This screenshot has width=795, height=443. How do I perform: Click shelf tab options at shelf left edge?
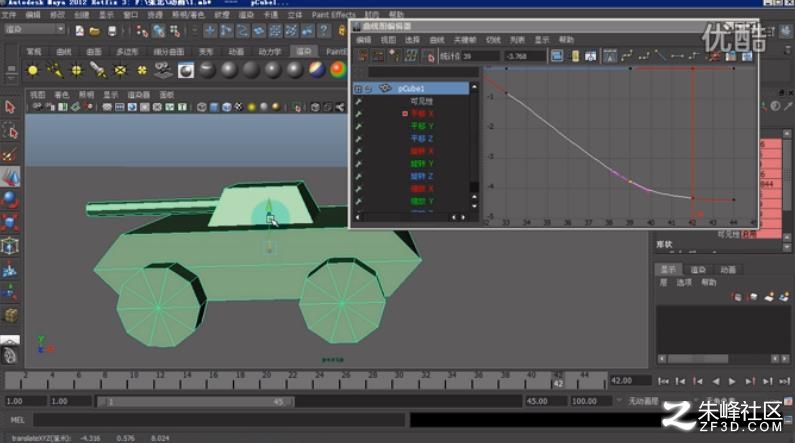pyautogui.click(x=11, y=70)
